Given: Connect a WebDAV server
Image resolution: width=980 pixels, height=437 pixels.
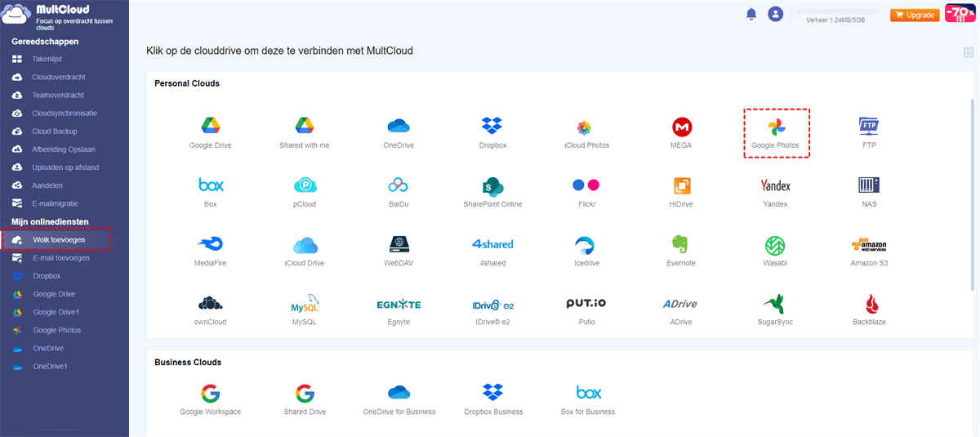Looking at the screenshot, I should (x=399, y=251).
